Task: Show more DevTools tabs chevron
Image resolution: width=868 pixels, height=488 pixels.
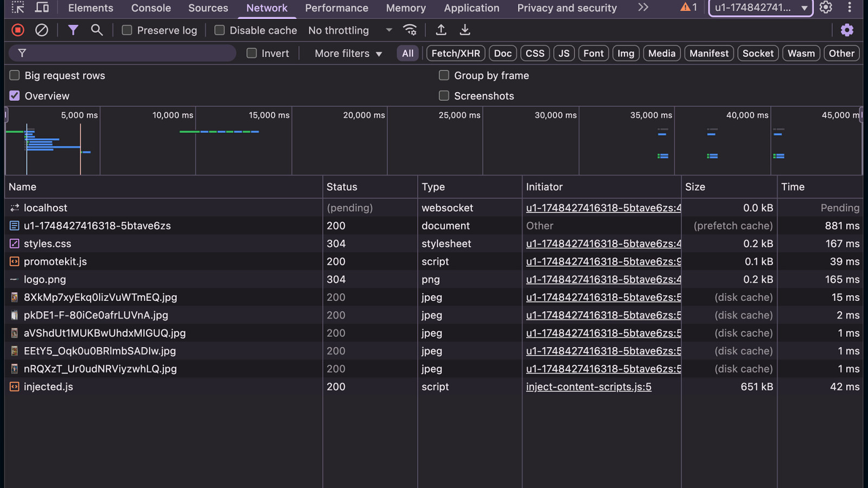Action: (643, 8)
